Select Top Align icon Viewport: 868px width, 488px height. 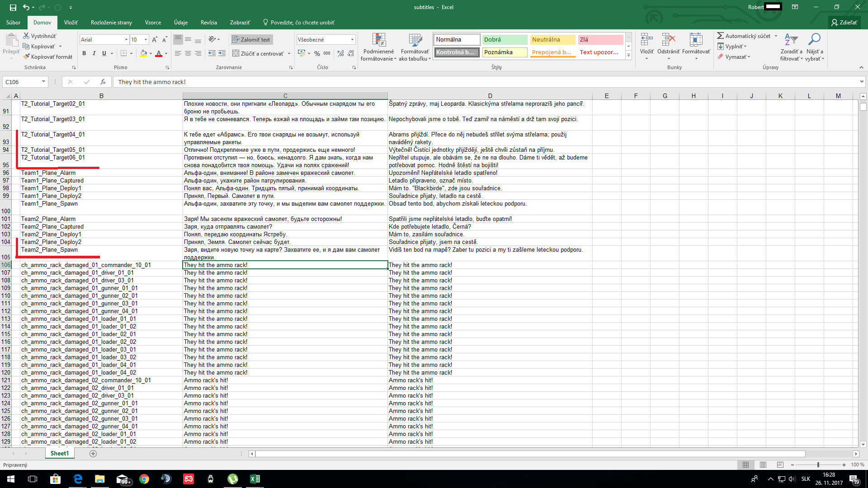178,40
